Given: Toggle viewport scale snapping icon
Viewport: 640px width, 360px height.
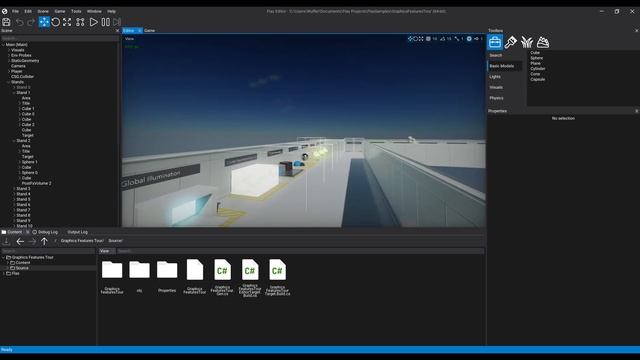Looking at the screenshot, I should coord(457,39).
